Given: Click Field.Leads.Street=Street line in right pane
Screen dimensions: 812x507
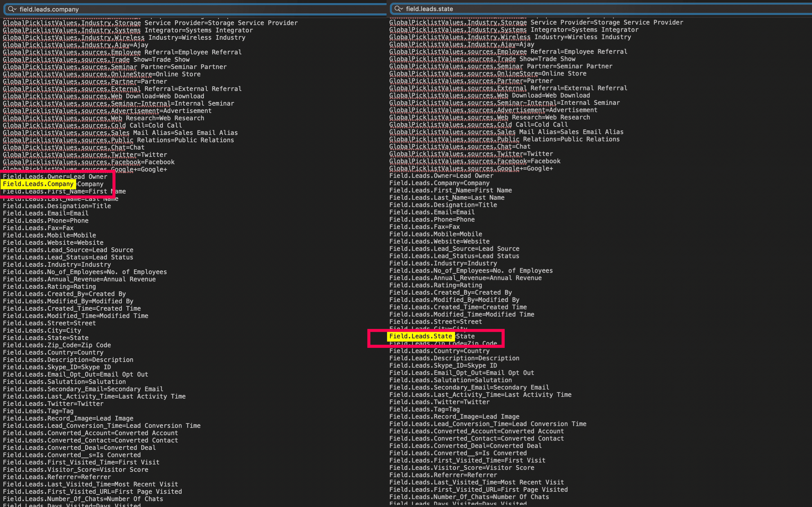Looking at the screenshot, I should coord(436,322).
